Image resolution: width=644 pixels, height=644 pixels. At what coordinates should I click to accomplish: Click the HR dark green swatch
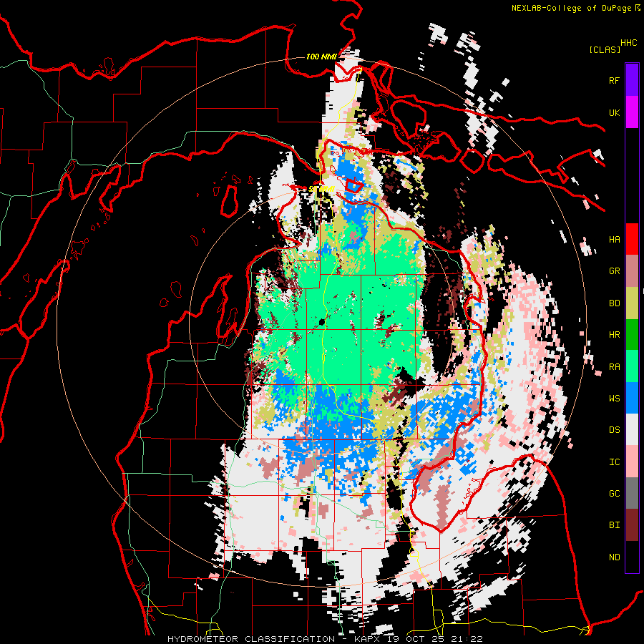pyautogui.click(x=632, y=334)
